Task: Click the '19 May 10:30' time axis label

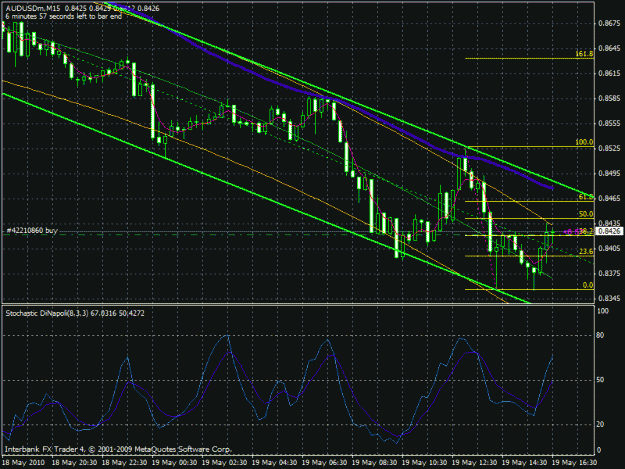Action: coord(424,463)
